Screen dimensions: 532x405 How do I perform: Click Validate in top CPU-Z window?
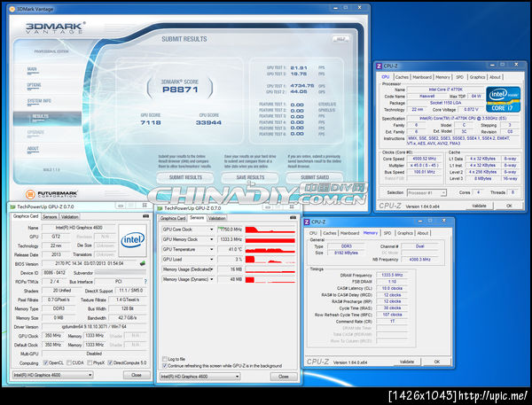(x=479, y=206)
